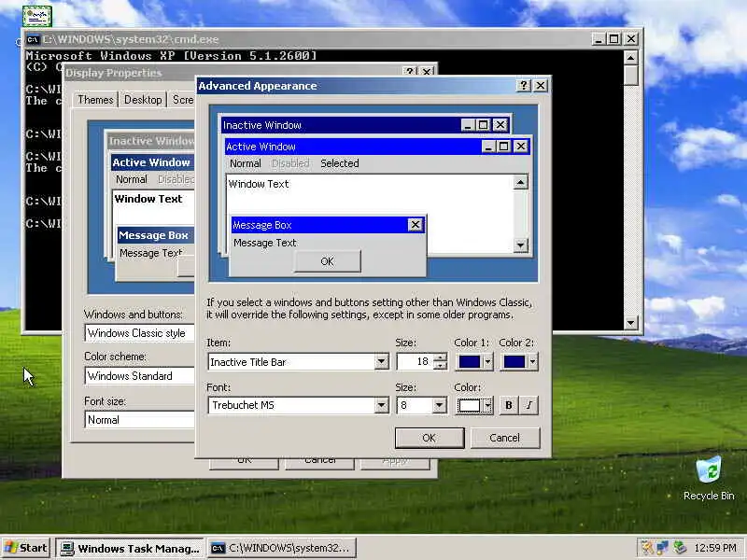
Task: Click preview Active Window maximize icon
Action: click(504, 147)
